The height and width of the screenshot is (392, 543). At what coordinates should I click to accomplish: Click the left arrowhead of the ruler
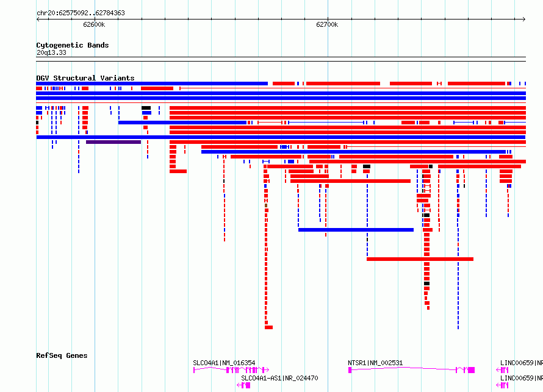(x=38, y=19)
